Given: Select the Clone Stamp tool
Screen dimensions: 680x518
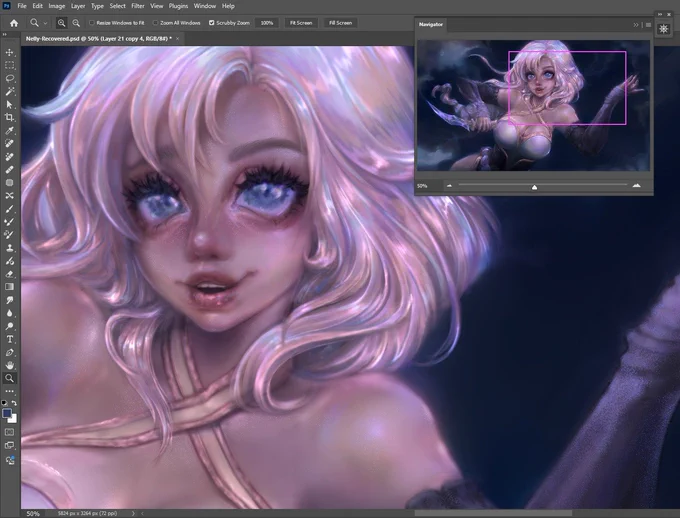Looking at the screenshot, I should [10, 248].
